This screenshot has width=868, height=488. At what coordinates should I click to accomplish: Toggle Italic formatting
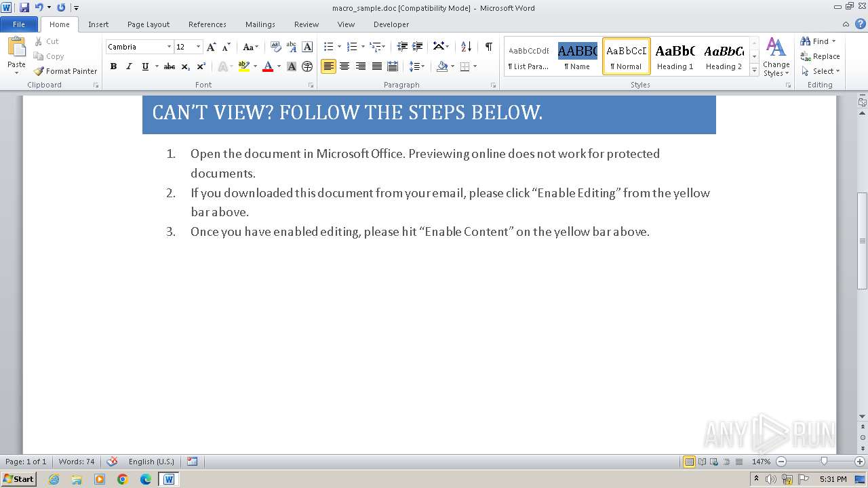point(129,66)
